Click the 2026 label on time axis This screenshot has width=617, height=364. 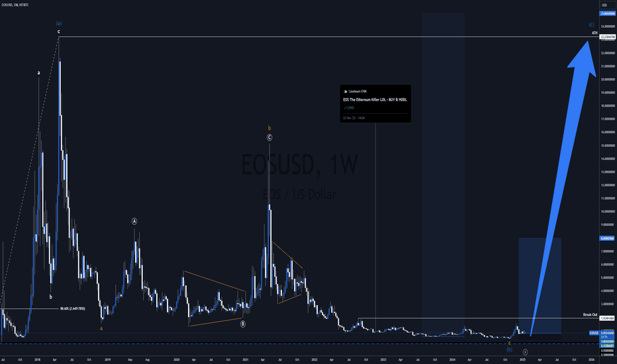591,359
